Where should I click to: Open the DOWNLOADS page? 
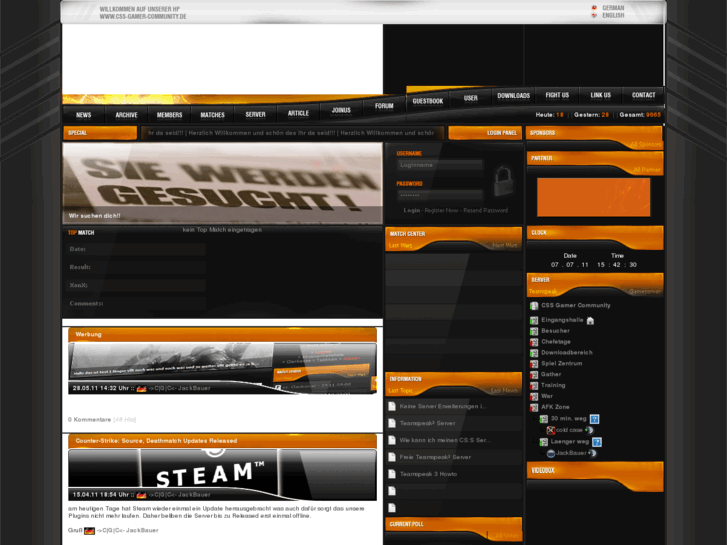[x=513, y=96]
